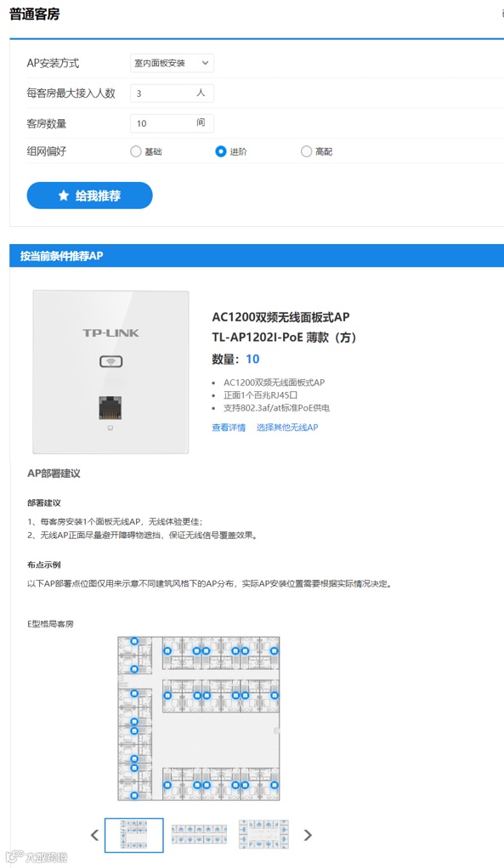Open the 选择其他无线AP link
This screenshot has height=868, width=504.
287,428
